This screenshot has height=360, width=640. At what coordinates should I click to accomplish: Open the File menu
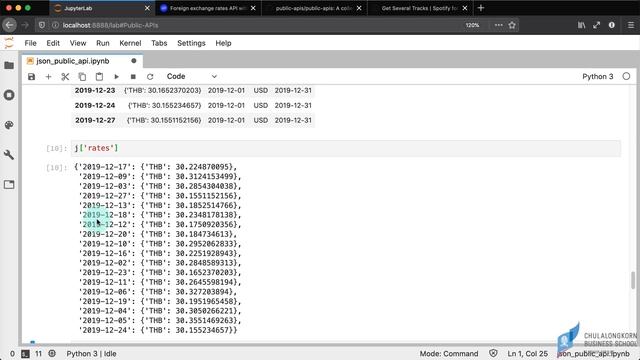pos(30,43)
